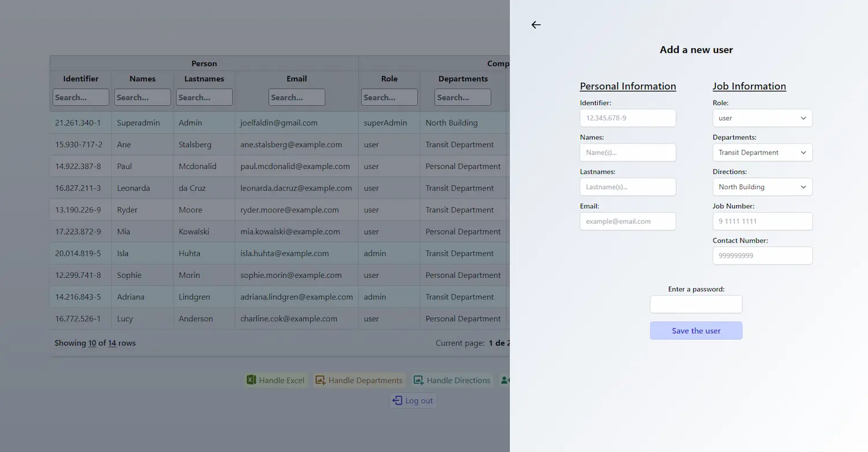Click the add-user icon at the toolbar edge
This screenshot has width=868, height=452.
click(505, 380)
